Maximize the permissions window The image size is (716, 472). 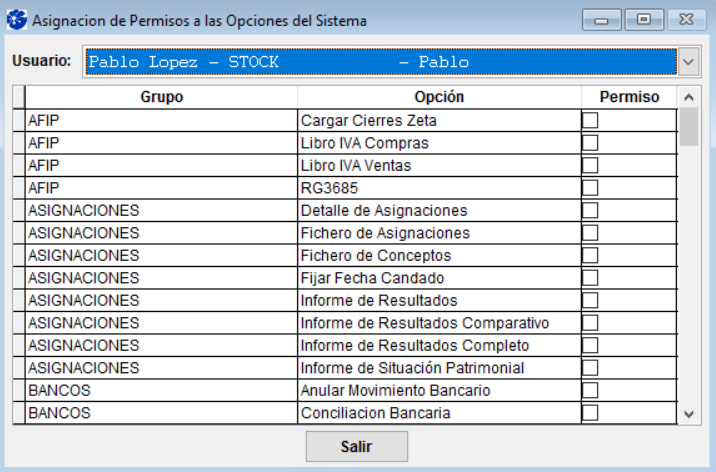point(645,19)
